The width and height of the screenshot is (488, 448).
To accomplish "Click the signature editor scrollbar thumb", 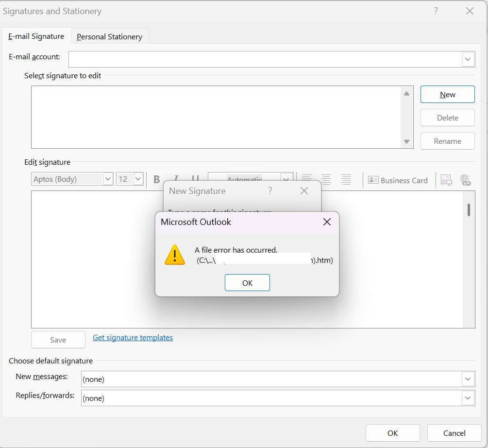I will tap(469, 209).
